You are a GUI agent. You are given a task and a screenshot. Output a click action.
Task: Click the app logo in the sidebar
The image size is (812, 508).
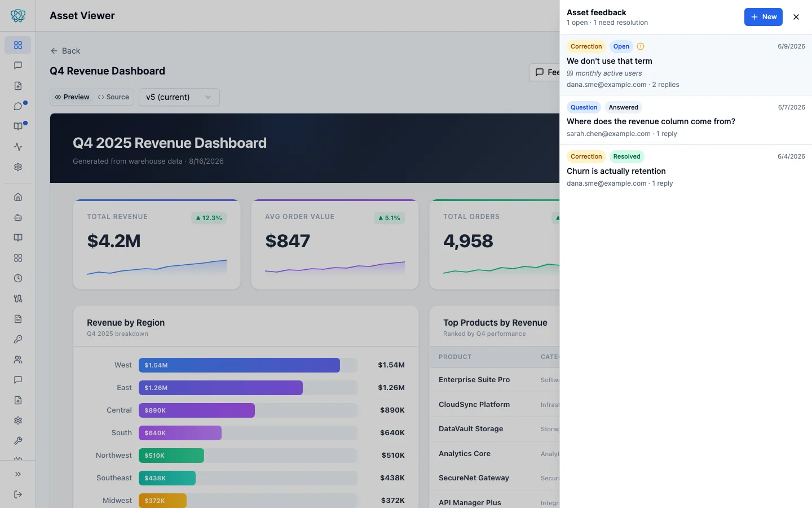(18, 16)
